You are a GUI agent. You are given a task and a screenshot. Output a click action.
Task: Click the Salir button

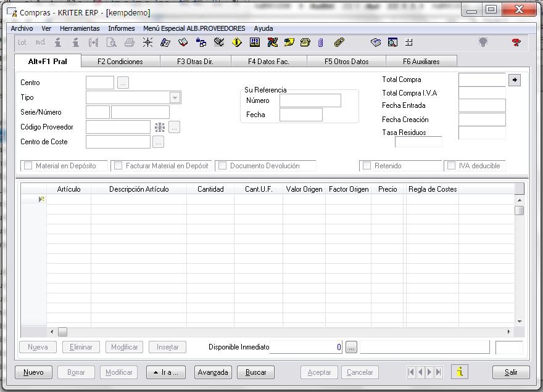click(511, 372)
